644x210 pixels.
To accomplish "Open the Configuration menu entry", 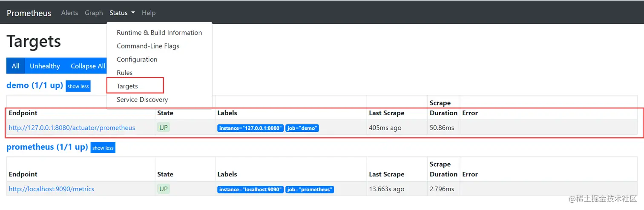I will tap(159, 59).
